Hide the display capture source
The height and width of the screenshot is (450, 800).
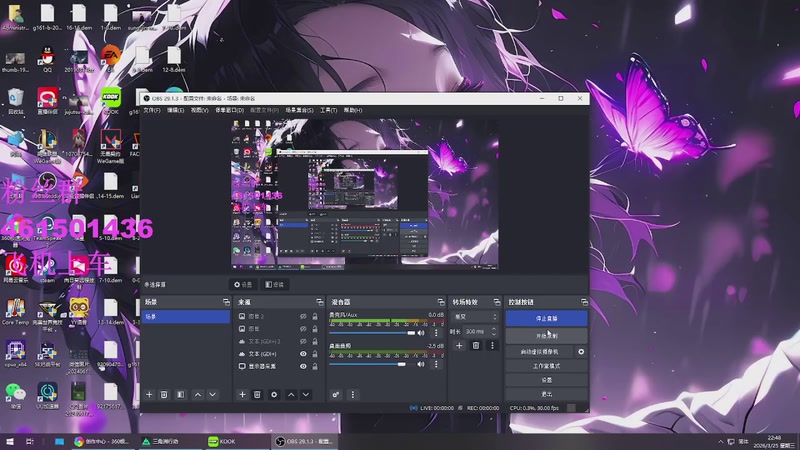pos(303,366)
